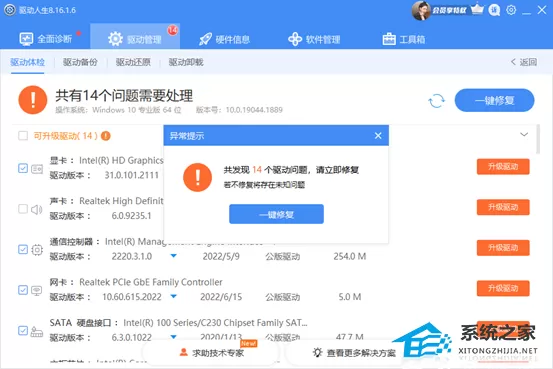Click the refresh scan icon

point(436,101)
